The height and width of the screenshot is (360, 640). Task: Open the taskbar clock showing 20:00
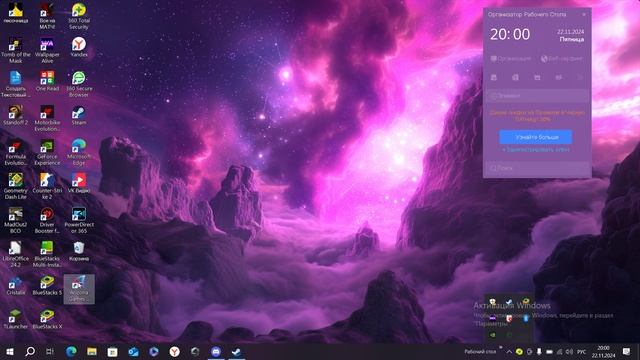(603, 351)
